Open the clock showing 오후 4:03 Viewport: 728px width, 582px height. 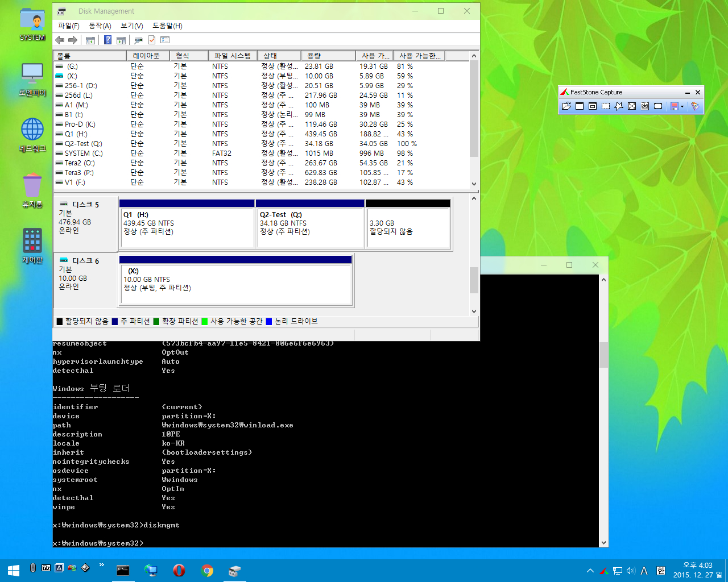698,570
